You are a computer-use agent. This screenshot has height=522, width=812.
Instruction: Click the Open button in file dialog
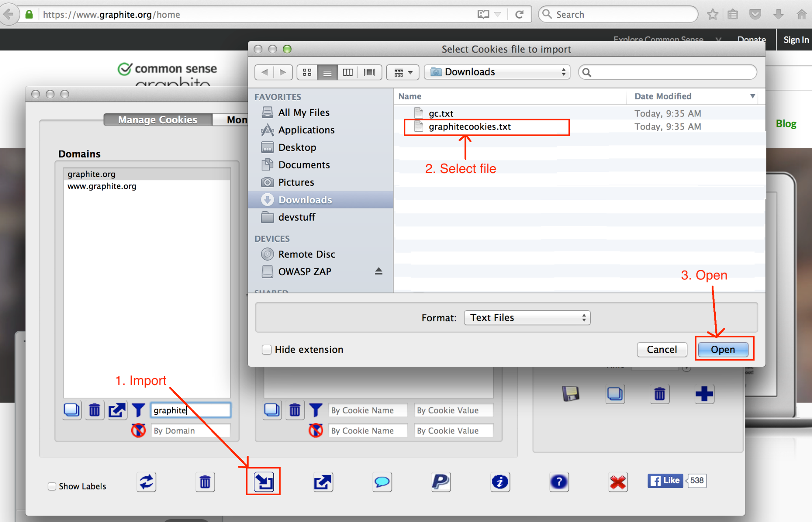coord(723,349)
